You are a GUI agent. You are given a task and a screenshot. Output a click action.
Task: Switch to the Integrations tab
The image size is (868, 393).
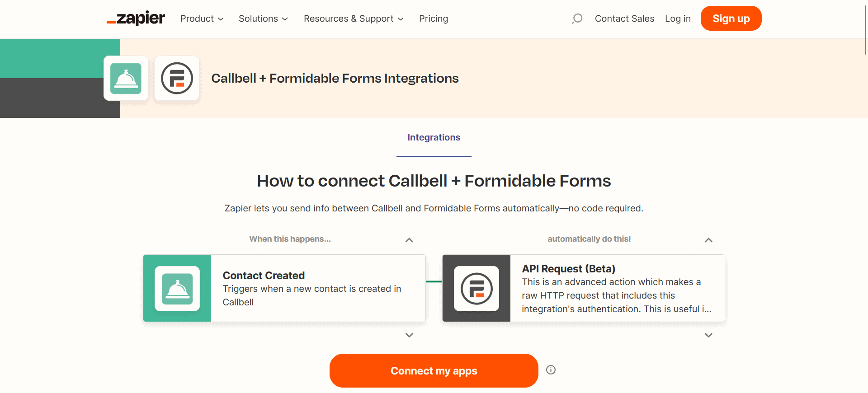[x=434, y=137]
